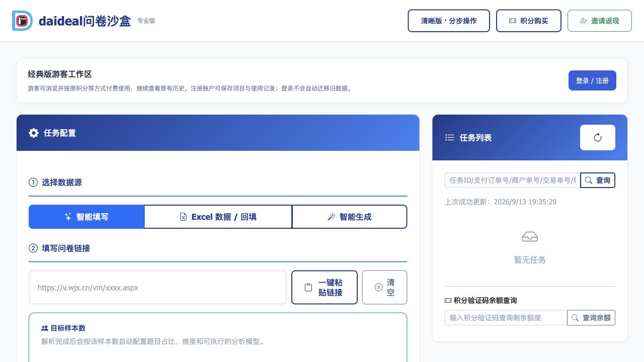Click the 清空 clear button
The image size is (644, 362).
[x=384, y=288]
